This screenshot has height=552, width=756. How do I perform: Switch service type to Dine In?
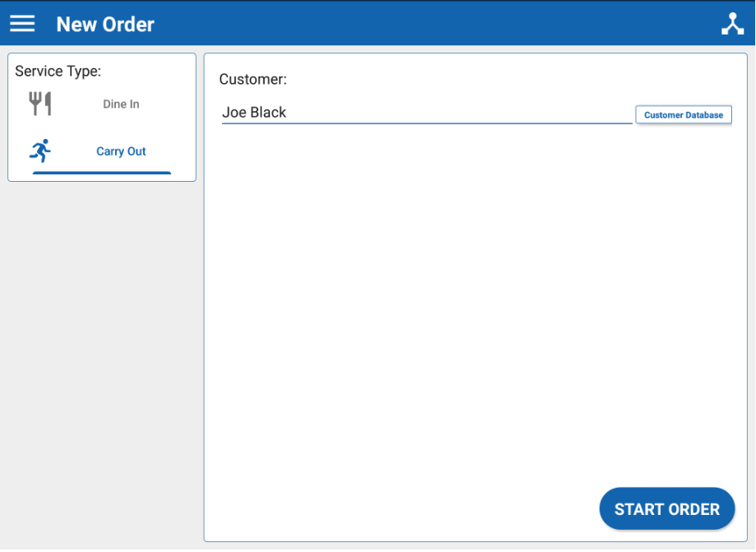point(121,104)
